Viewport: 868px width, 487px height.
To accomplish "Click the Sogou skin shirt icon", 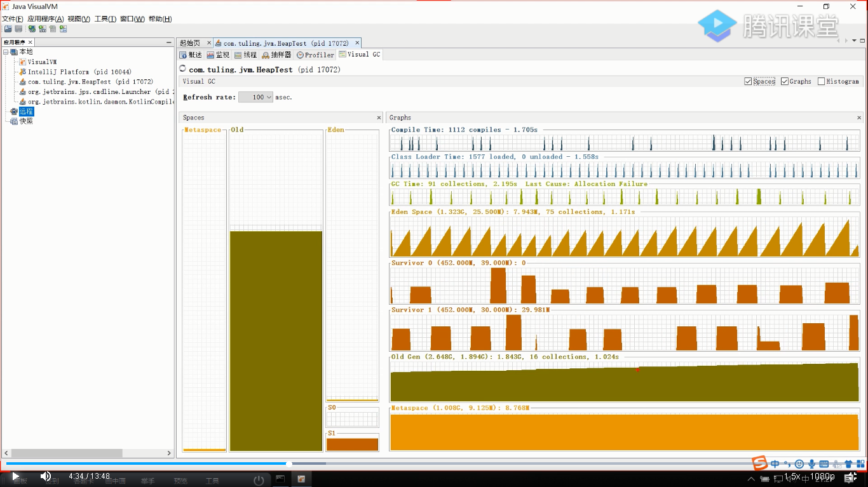I will [848, 464].
